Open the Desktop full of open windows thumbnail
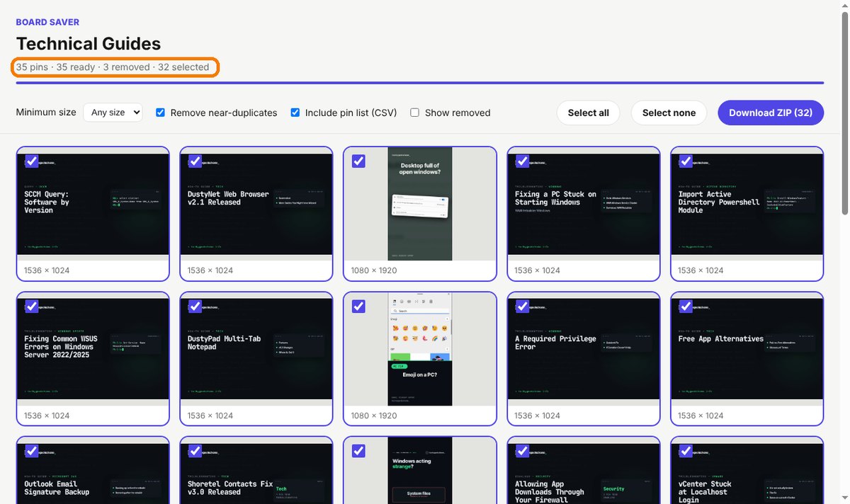Image resolution: width=850 pixels, height=504 pixels. point(420,204)
